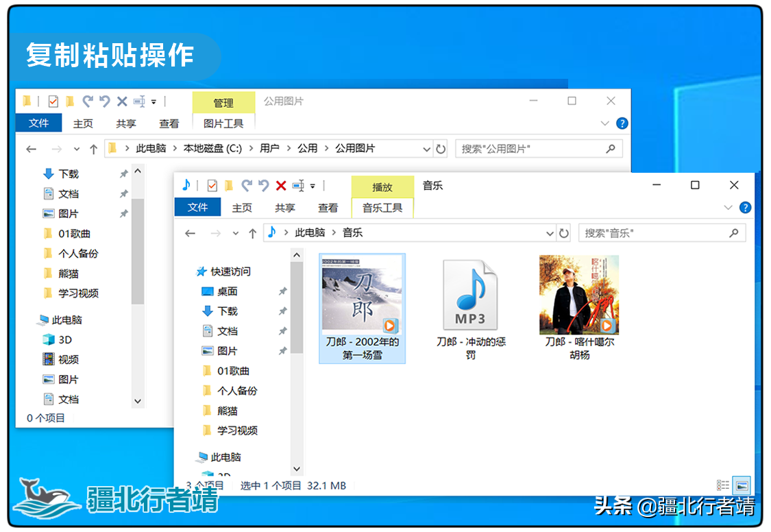Refresh the 公用图片 folder view
771x532 pixels.
tap(441, 149)
